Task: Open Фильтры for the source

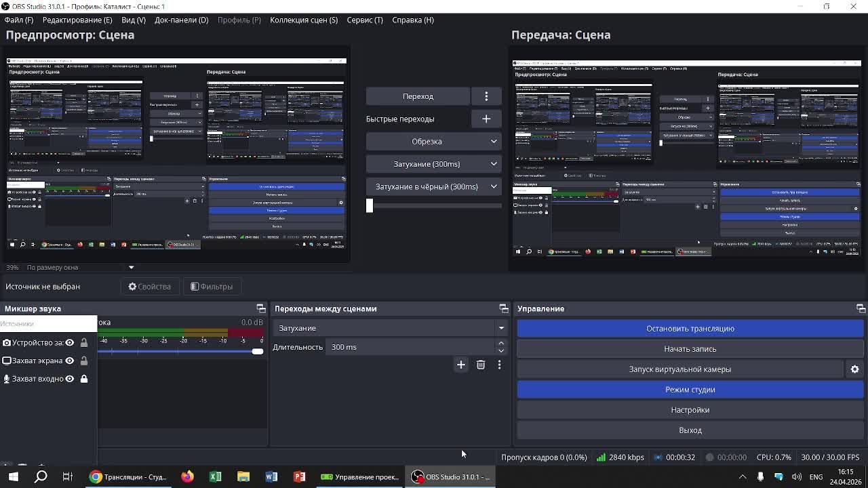Action: (212, 287)
